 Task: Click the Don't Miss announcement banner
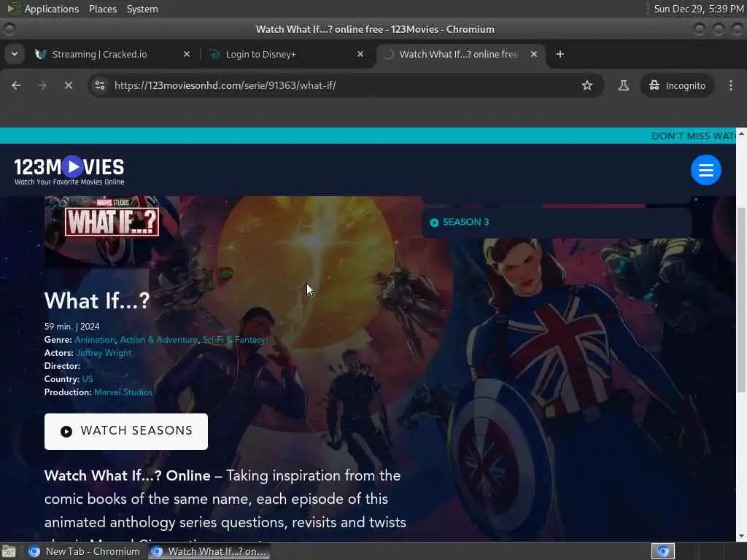click(x=368, y=136)
